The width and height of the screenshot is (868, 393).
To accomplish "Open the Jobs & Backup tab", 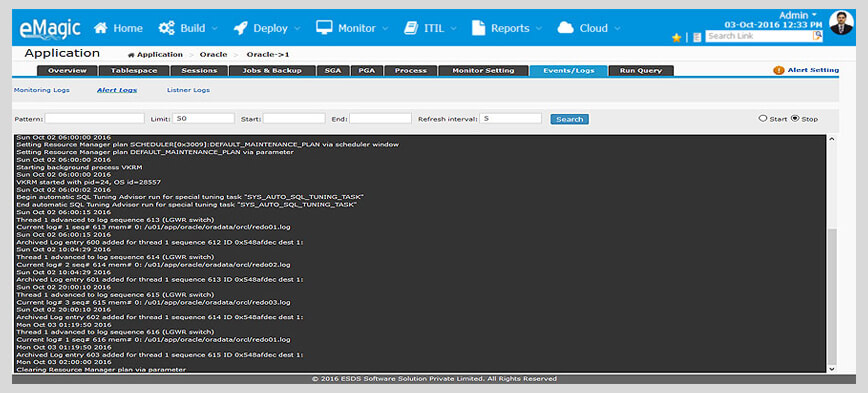I will click(x=272, y=71).
